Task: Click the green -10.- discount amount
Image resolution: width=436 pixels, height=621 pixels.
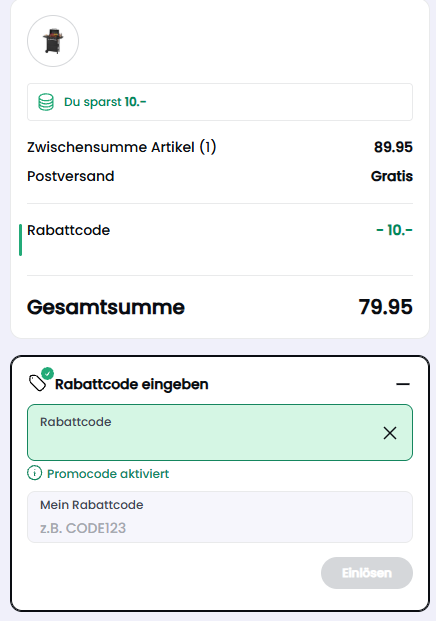Action: point(394,230)
